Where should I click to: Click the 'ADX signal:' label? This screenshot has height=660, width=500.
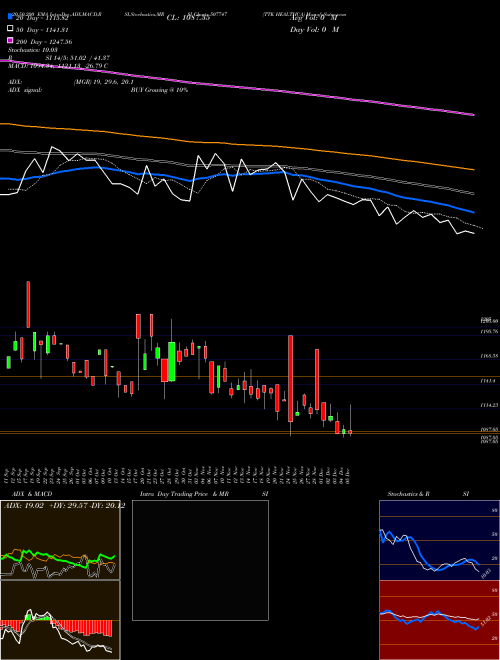(25, 90)
